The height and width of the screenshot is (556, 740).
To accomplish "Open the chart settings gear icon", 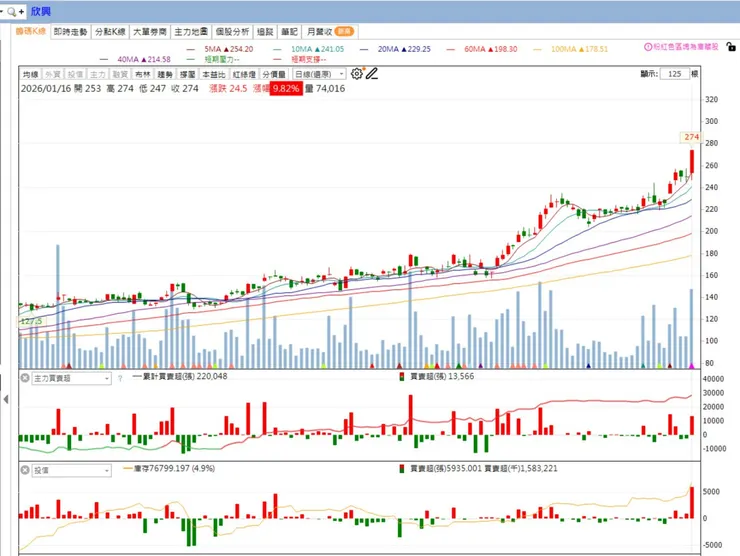I will pyautogui.click(x=357, y=74).
